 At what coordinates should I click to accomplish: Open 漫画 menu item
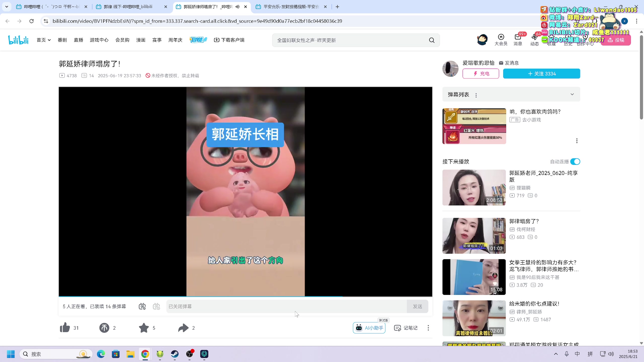141,40
